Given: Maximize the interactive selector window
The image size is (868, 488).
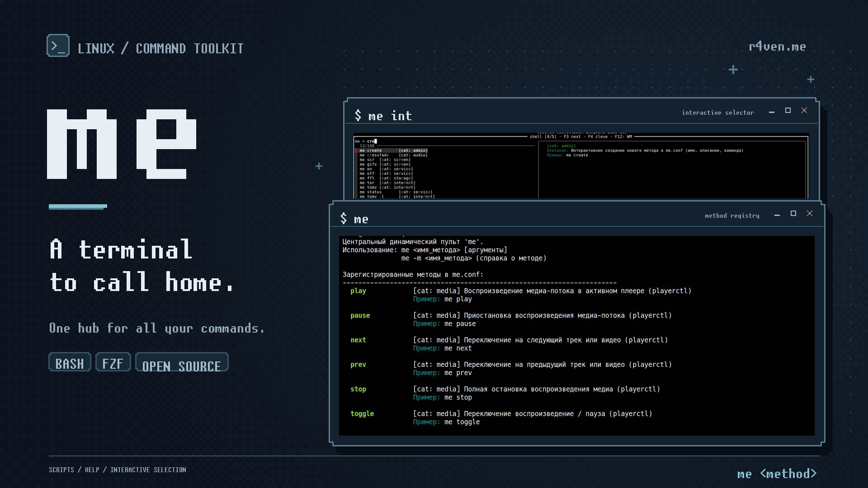Looking at the screenshot, I should click(x=788, y=111).
